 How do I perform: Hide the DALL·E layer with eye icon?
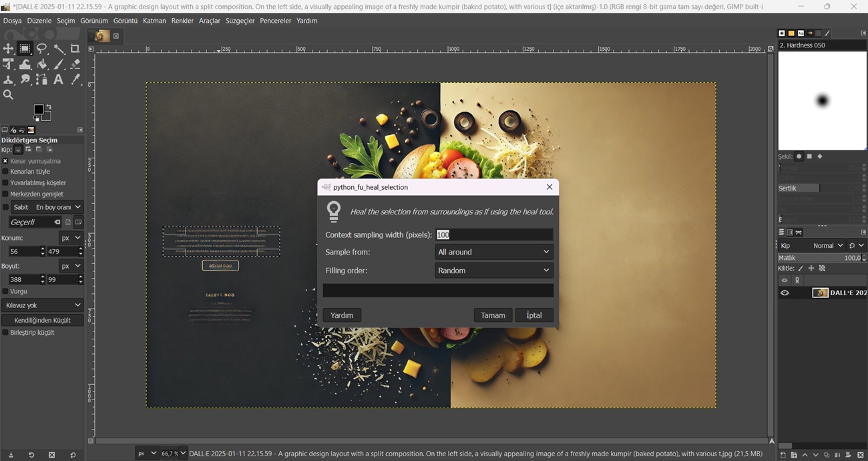785,293
